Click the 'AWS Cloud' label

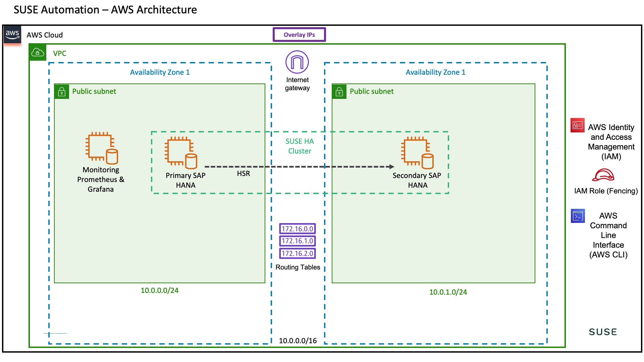click(45, 35)
